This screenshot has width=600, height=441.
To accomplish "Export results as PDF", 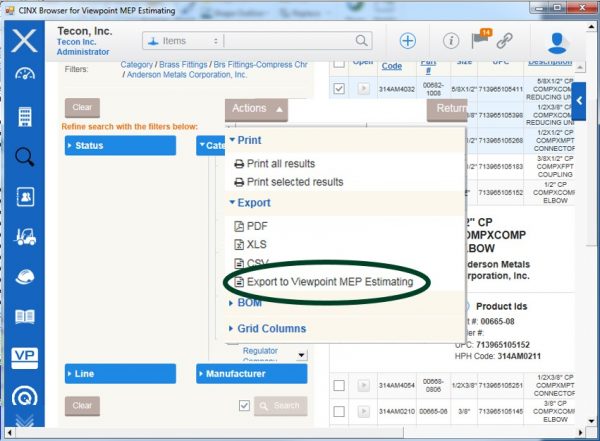I will [x=251, y=226].
